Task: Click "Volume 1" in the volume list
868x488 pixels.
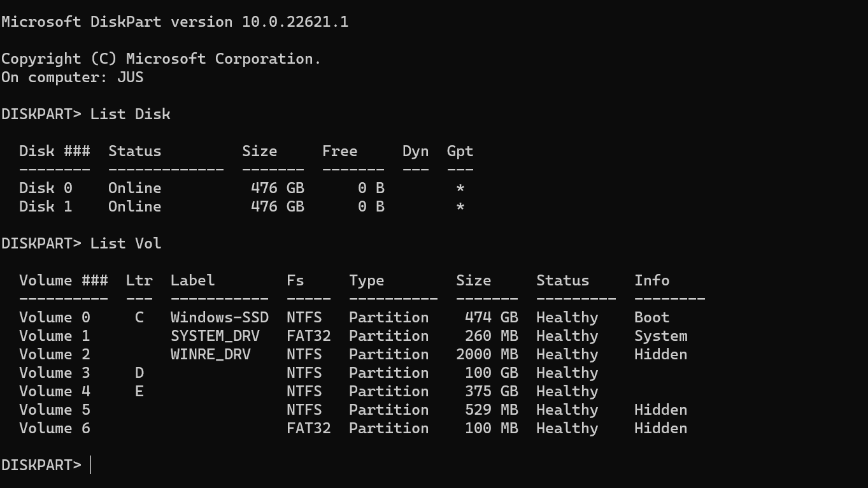Action: click(54, 336)
